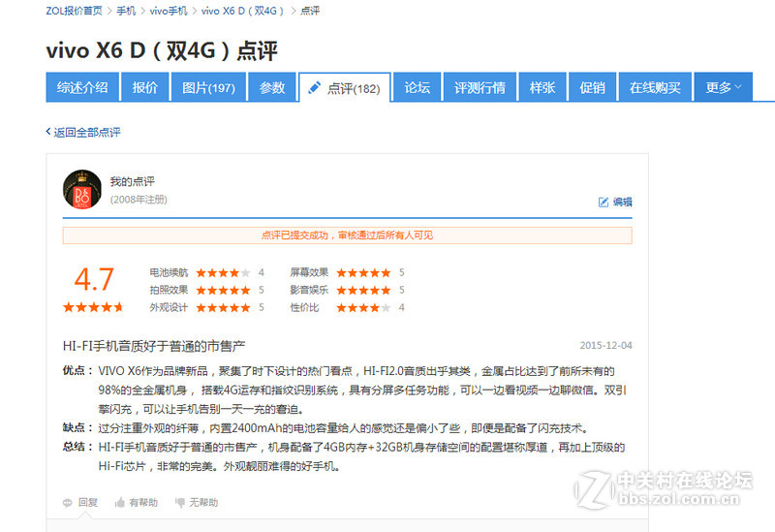Click the thumbs-down icon for 无帮助

[x=180, y=503]
